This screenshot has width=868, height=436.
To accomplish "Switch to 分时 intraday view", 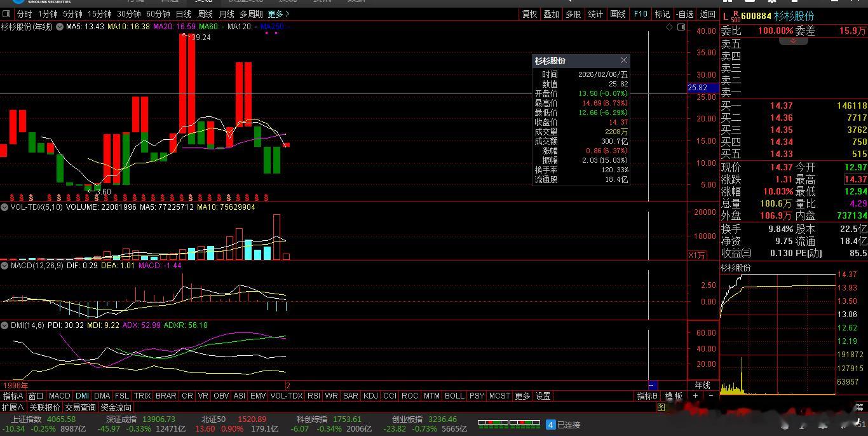I will click(24, 14).
